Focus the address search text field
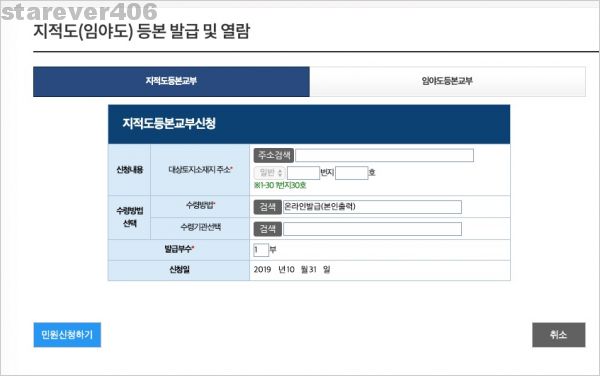 [x=384, y=155]
